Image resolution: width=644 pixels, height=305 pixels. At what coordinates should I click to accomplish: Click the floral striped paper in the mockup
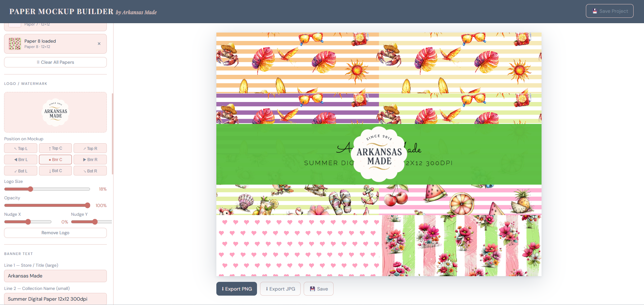click(x=460, y=246)
